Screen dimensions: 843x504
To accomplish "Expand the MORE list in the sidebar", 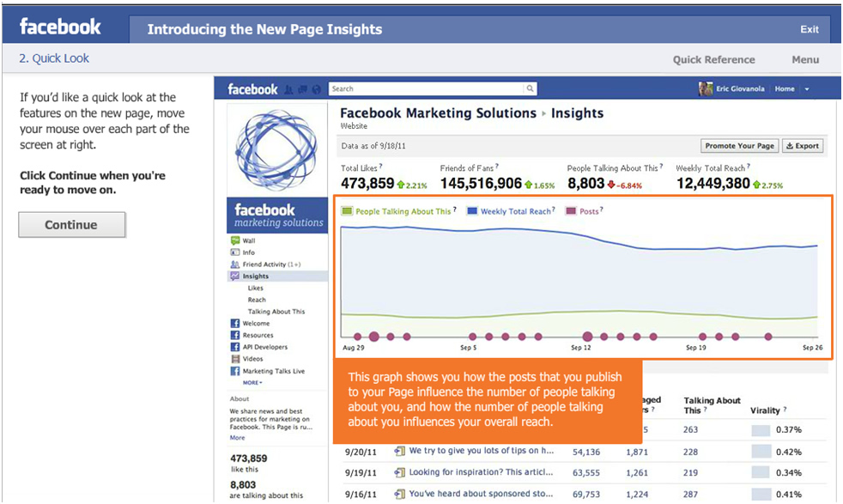I will point(252,382).
